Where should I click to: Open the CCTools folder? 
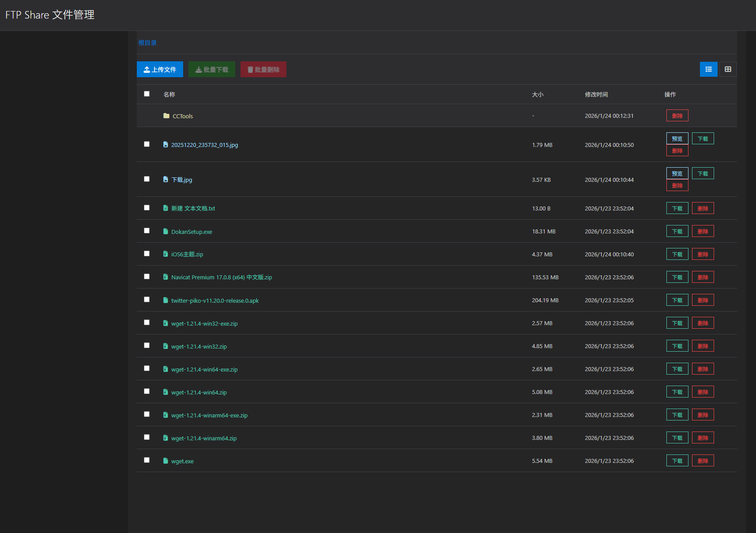coord(183,116)
